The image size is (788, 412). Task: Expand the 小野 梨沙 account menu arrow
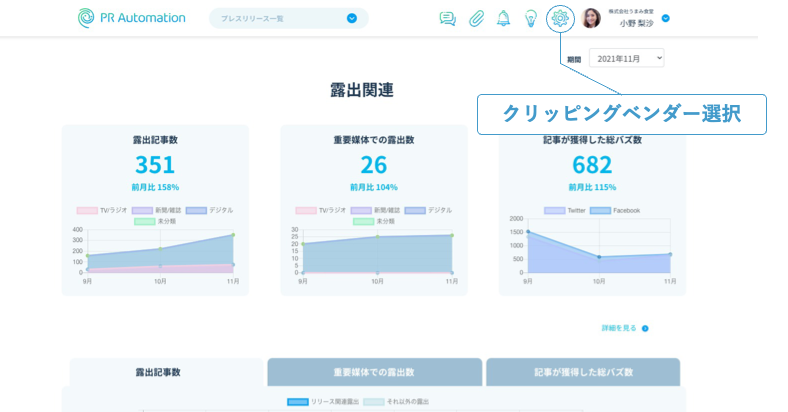(x=666, y=18)
